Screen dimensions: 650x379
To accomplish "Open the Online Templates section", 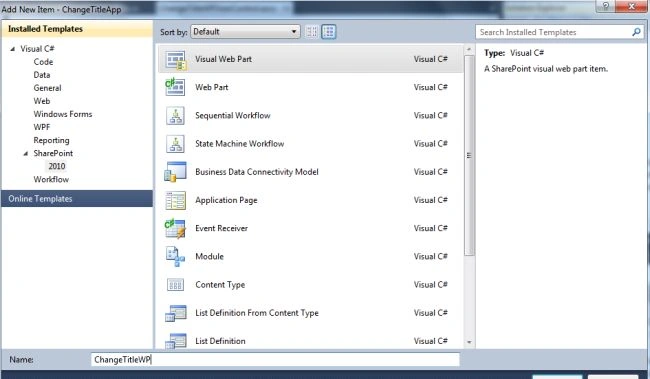I will coord(77,199).
